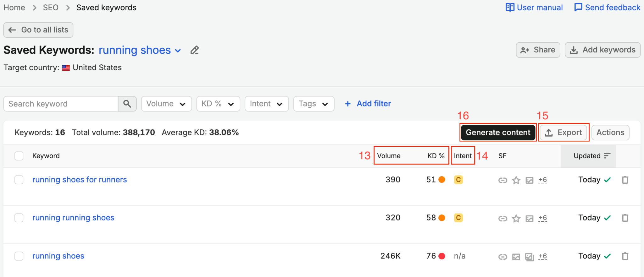Viewport: 644px width, 277px height.
Task: Click the Export button
Action: coord(563,133)
